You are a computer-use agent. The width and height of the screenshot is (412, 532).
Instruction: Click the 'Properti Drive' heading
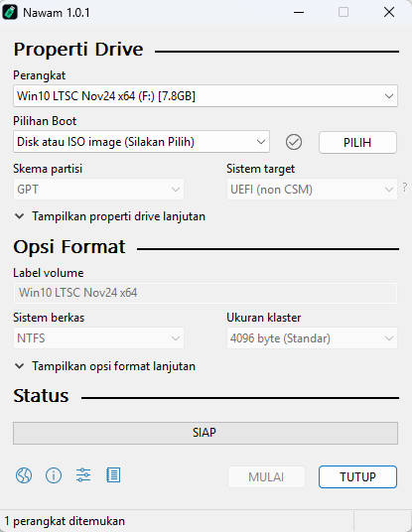(78, 50)
